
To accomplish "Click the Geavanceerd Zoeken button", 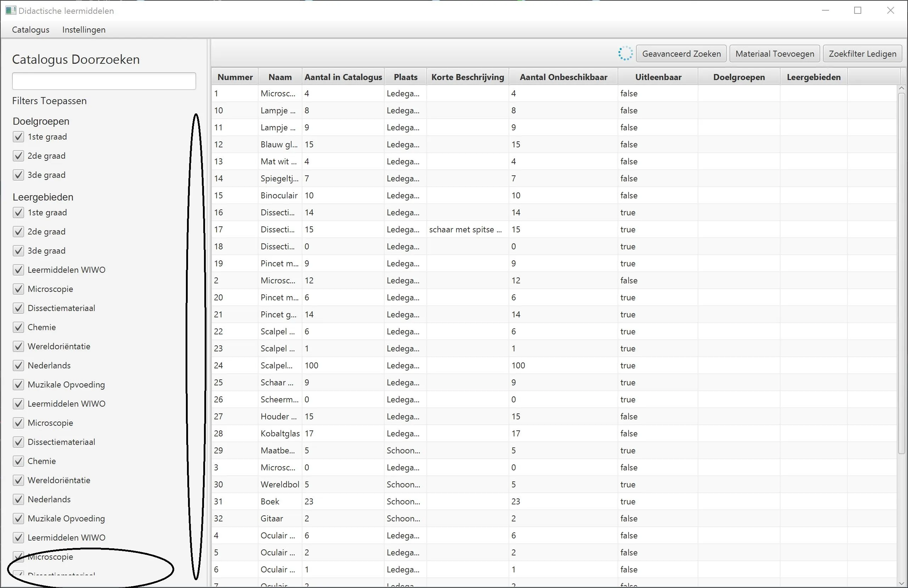I will pos(681,54).
